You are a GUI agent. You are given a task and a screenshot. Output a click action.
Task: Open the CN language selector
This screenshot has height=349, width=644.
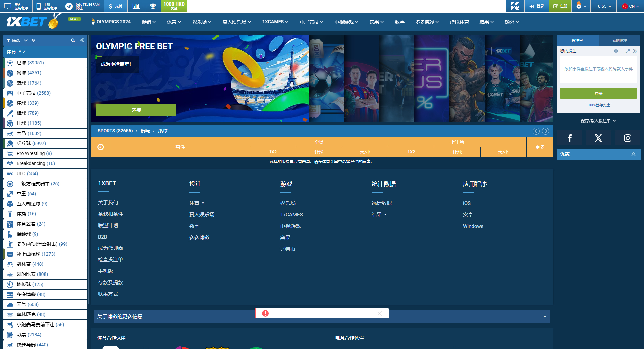pos(630,6)
